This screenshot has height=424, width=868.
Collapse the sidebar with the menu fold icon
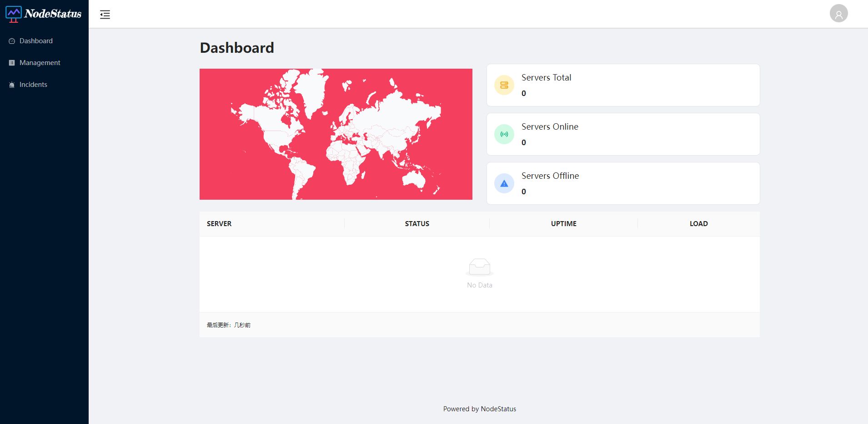coord(105,15)
